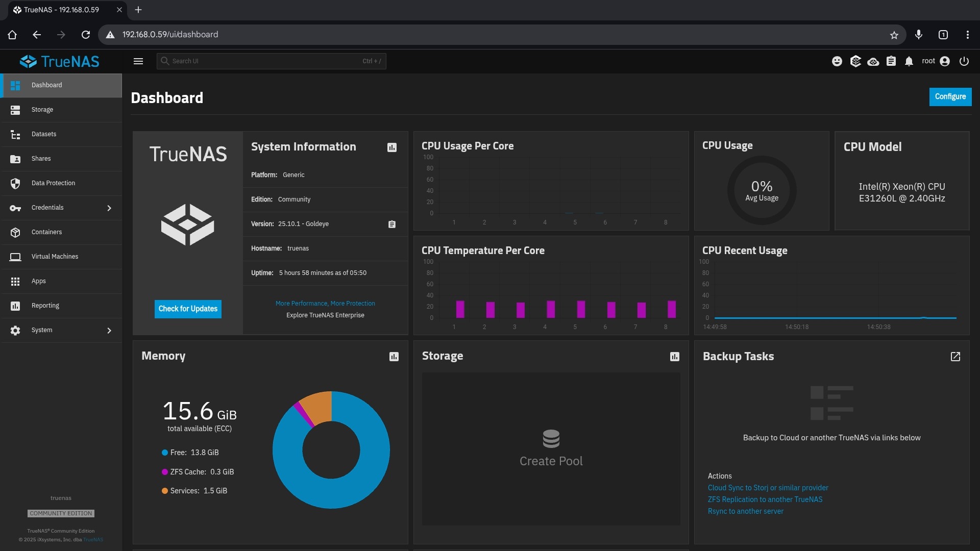Click the power button icon
Viewport: 980px width, 551px height.
[964, 61]
